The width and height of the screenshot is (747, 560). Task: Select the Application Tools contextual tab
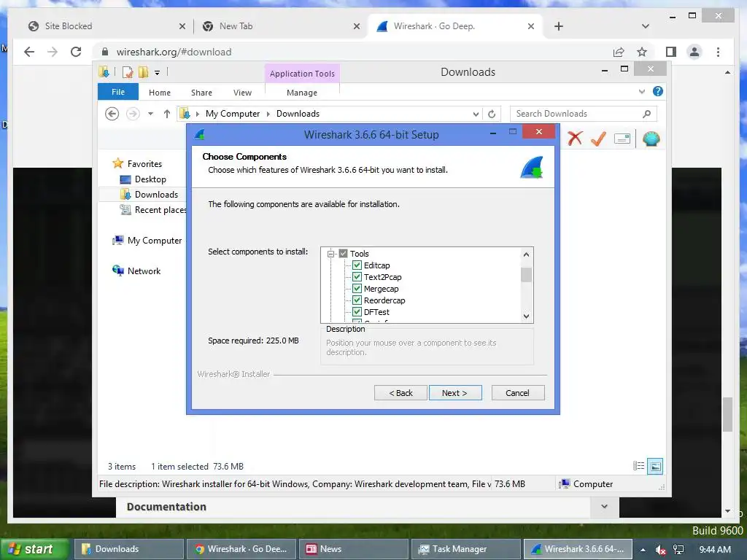(302, 74)
